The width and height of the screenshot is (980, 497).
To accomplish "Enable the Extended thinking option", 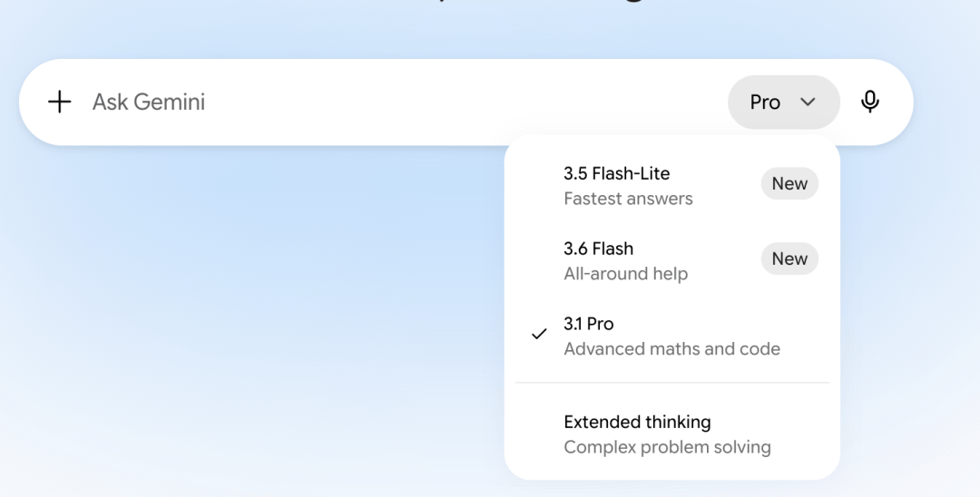I will [671, 434].
